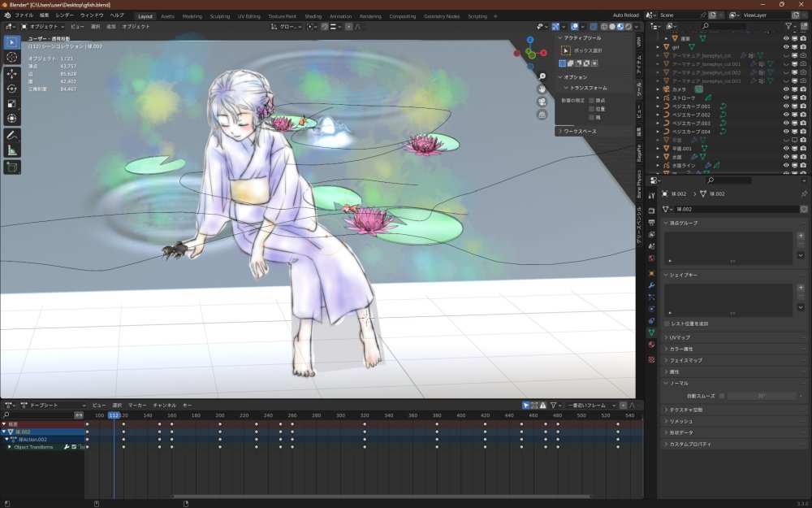Enable the レスト位置を追加 checkbox
812x508 pixels.
[667, 323]
